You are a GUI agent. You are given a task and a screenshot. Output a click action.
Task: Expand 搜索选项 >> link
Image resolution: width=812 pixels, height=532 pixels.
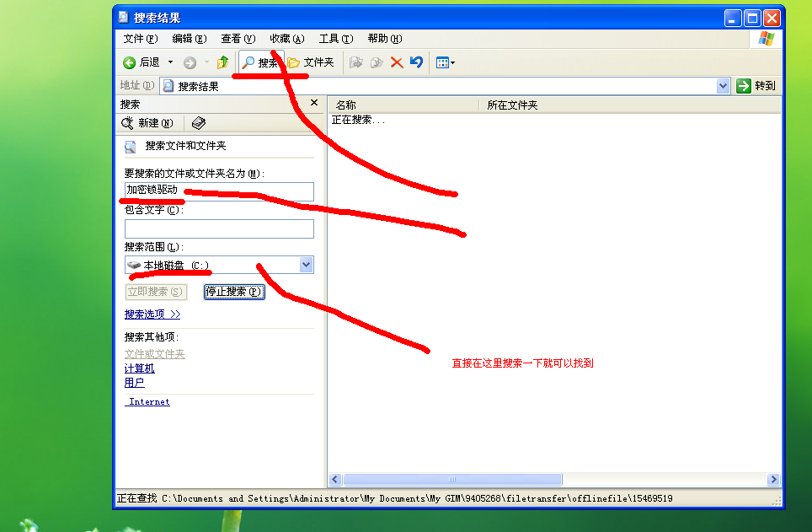point(152,314)
